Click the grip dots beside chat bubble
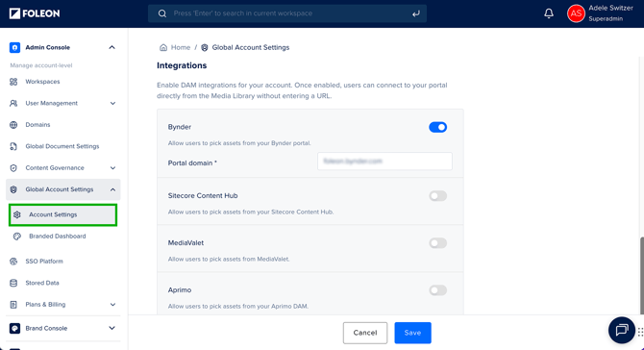The height and width of the screenshot is (350, 644). 640,332
